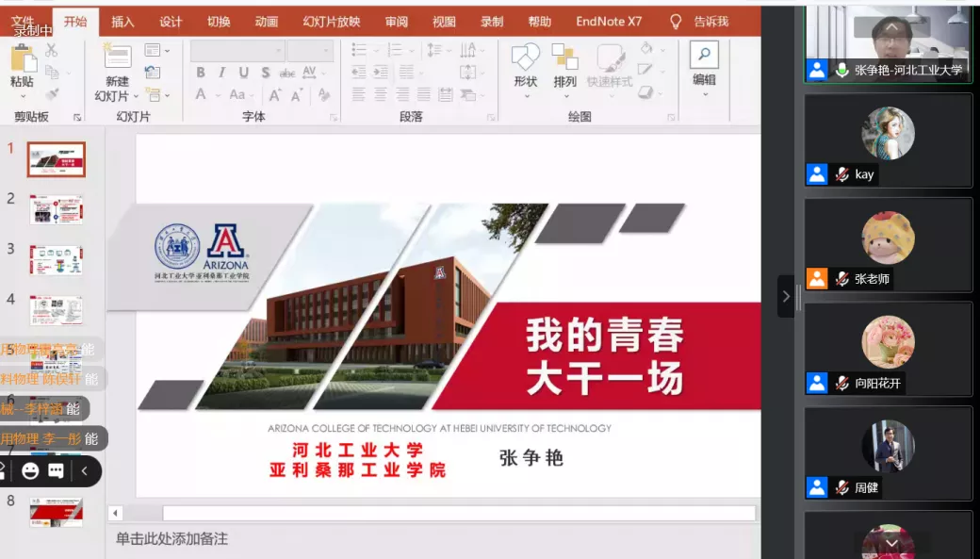Apply bold formatting with the B icon
This screenshot has width=980, height=559.
pyautogui.click(x=202, y=73)
